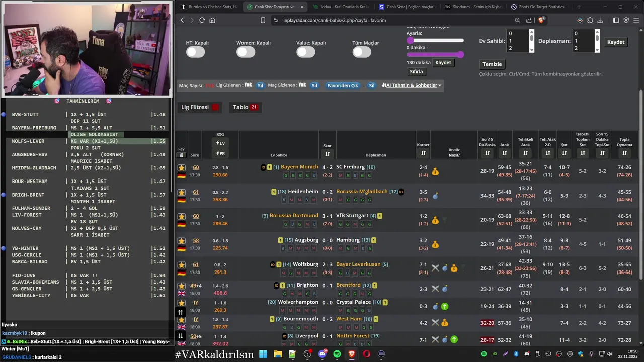The image size is (644, 362).
Task: Toggle the browser sidebar panel icon
Action: 616,20
